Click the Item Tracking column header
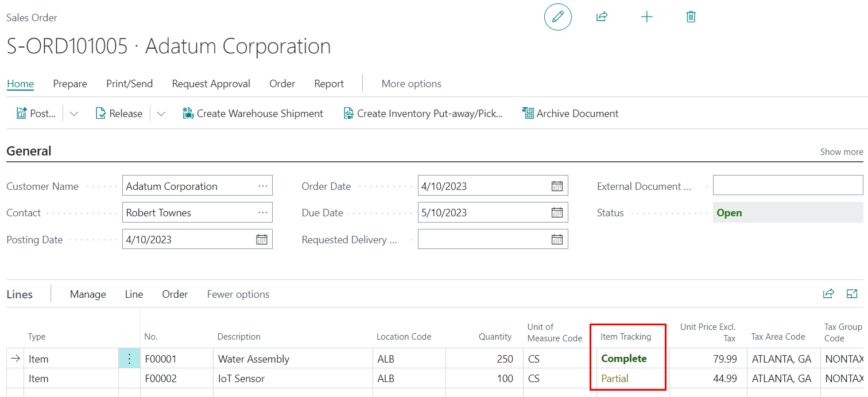Image resolution: width=868 pixels, height=397 pixels. 626,337
